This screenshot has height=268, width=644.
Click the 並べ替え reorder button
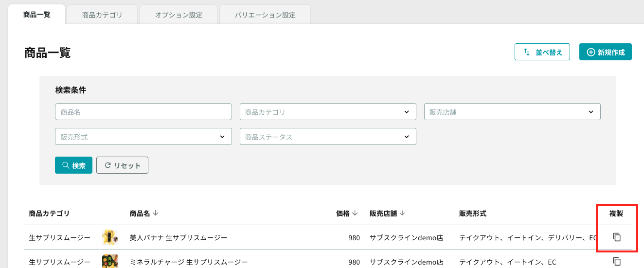[542, 52]
